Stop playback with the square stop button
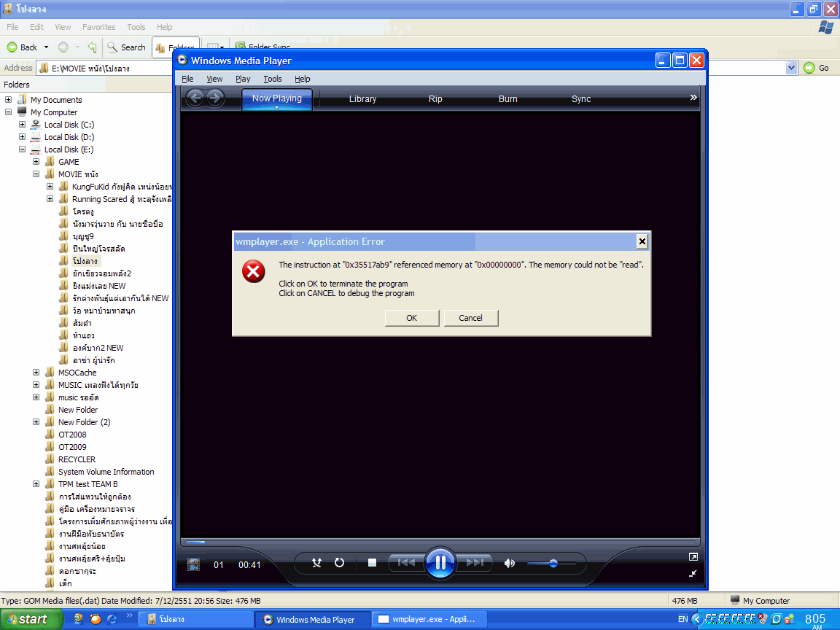This screenshot has width=840, height=630. point(373,562)
